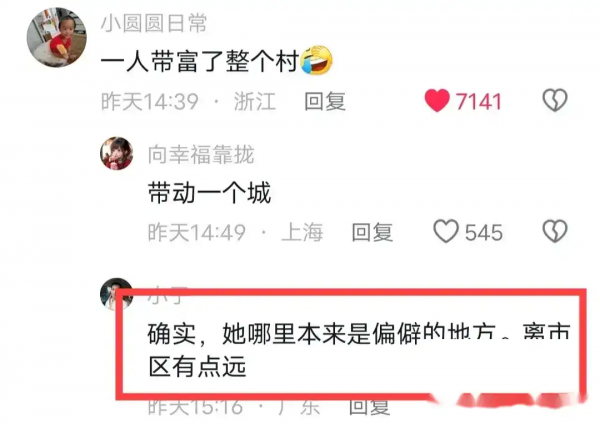Screen dimensions: 600x424
Task: Select highlighted comment starting with 确实
Action: 359,350
